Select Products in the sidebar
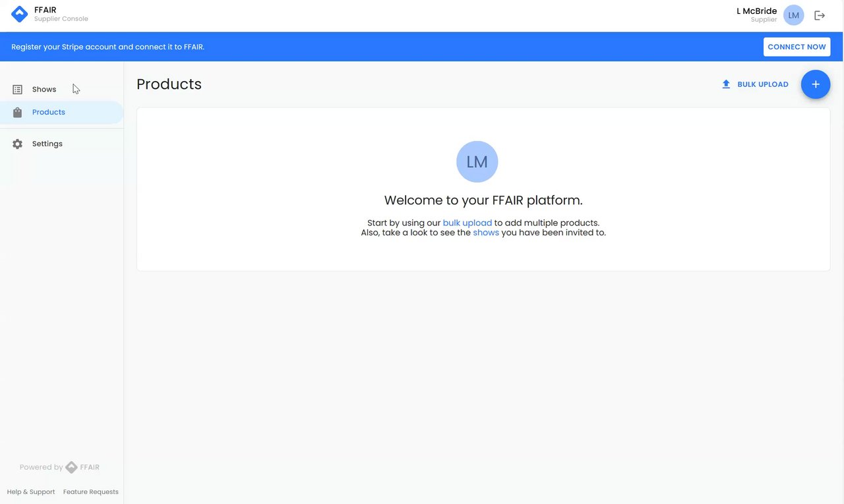This screenshot has width=844, height=504. coord(62,113)
